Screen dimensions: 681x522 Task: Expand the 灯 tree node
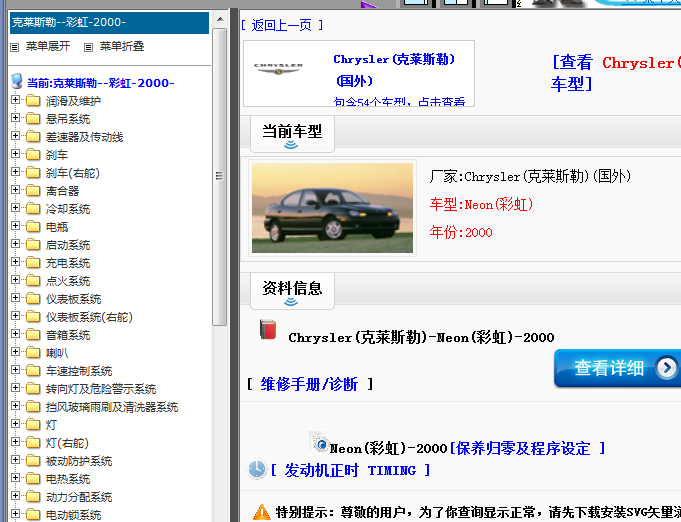coord(16,424)
